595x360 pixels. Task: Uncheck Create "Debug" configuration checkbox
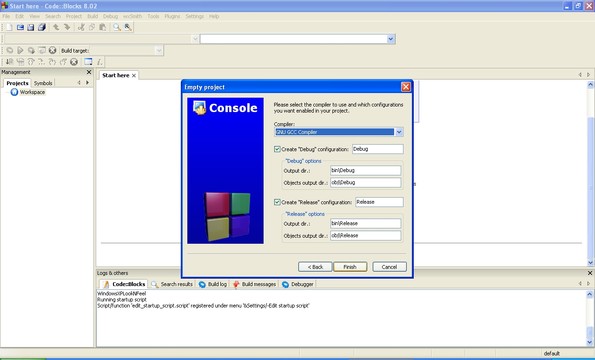pyautogui.click(x=277, y=149)
